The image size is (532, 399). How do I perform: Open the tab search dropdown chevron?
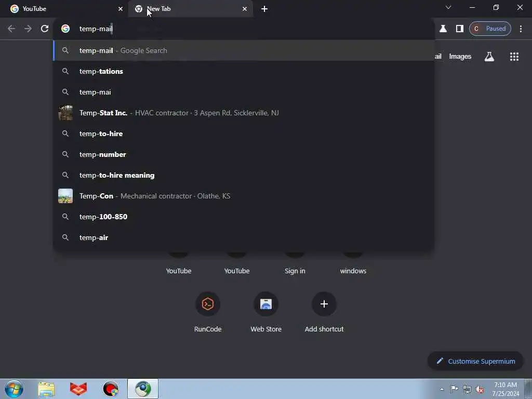(448, 7)
